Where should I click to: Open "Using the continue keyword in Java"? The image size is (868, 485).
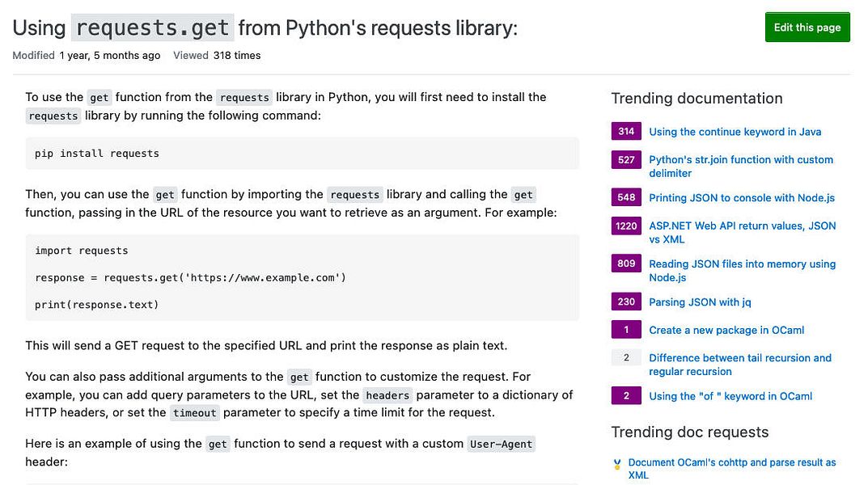[x=735, y=131]
